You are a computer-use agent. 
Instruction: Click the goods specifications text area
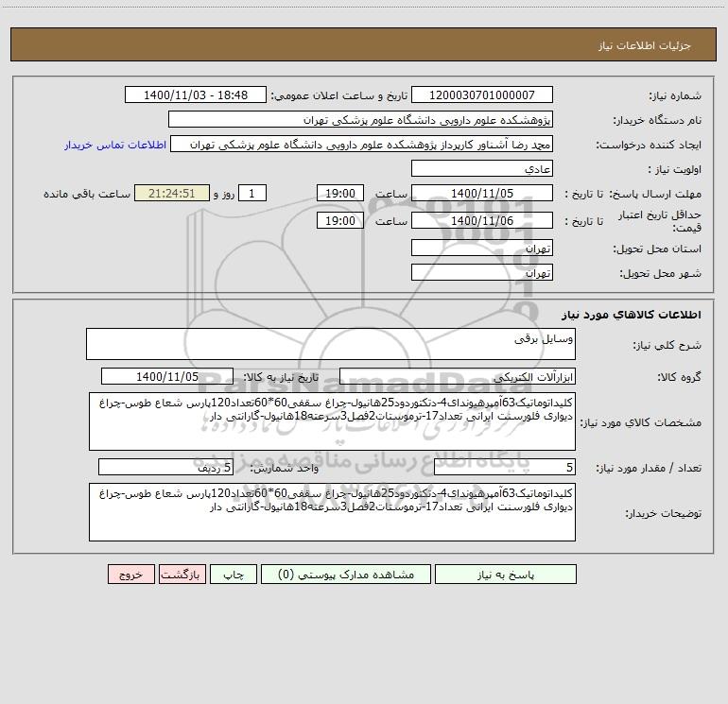[x=332, y=421]
